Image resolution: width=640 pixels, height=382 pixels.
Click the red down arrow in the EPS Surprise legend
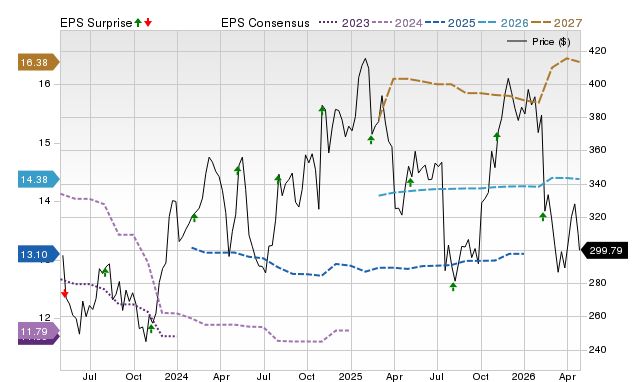[148, 22]
